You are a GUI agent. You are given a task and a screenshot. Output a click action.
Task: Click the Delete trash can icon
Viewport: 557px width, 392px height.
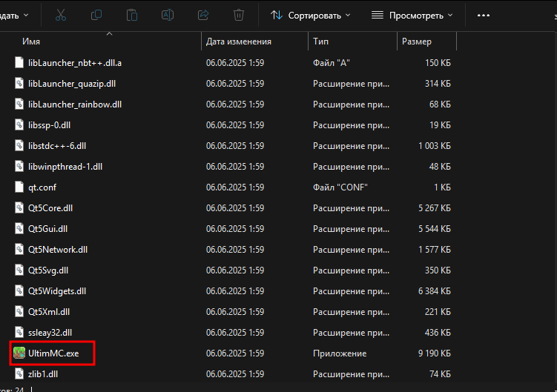[x=239, y=15]
